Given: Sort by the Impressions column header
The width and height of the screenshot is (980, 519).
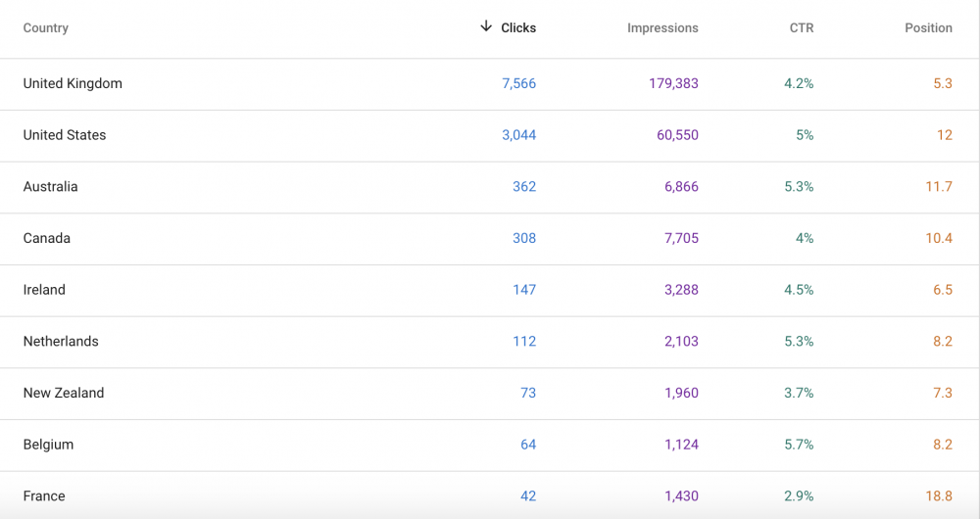Looking at the screenshot, I should coord(662,28).
